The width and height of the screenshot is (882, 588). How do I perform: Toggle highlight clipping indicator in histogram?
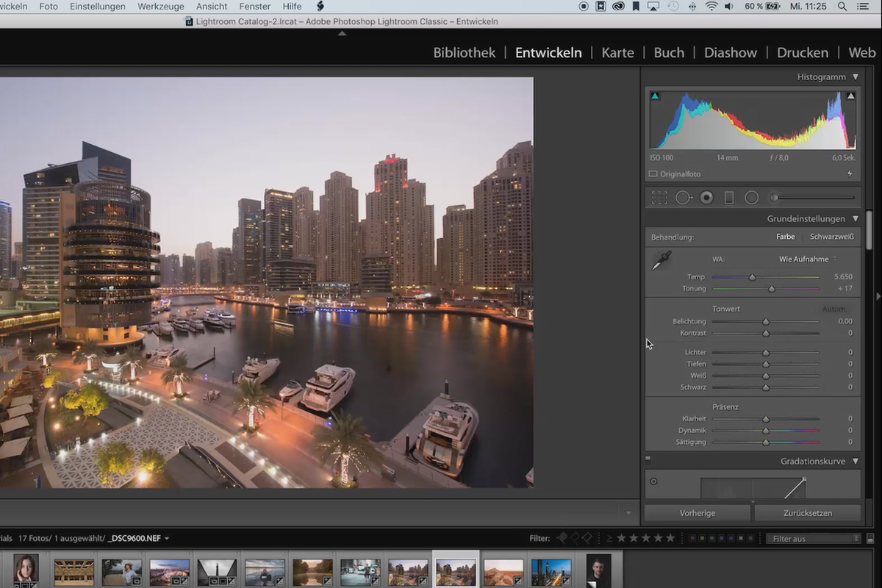[851, 96]
